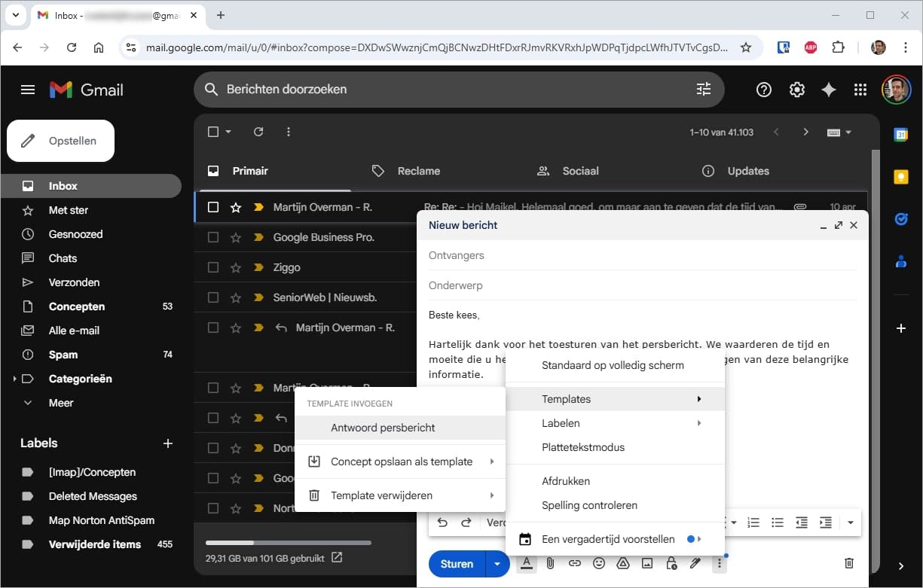Open the send options arrow next to Sturen
Viewport: 923px width, 588px height.
(497, 564)
